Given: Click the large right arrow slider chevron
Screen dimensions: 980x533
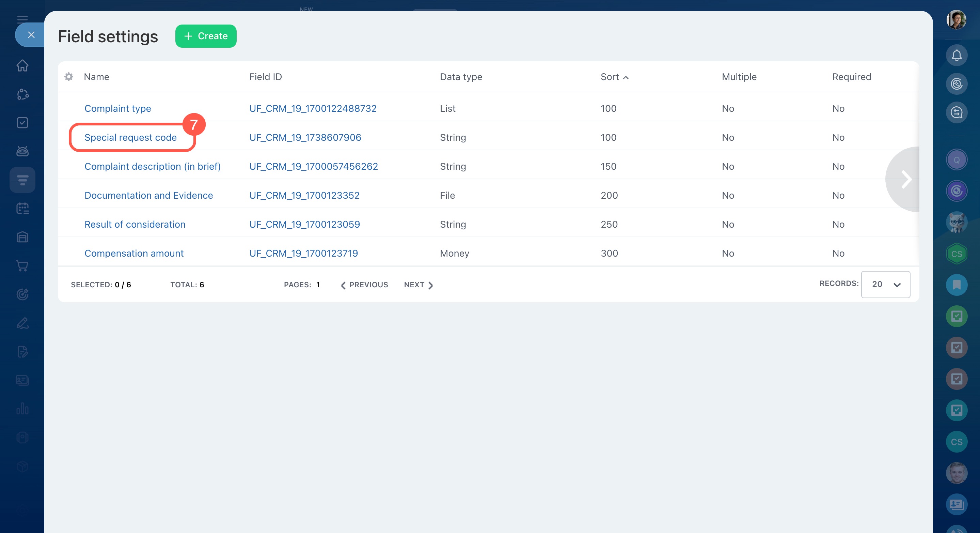Looking at the screenshot, I should click(x=906, y=179).
